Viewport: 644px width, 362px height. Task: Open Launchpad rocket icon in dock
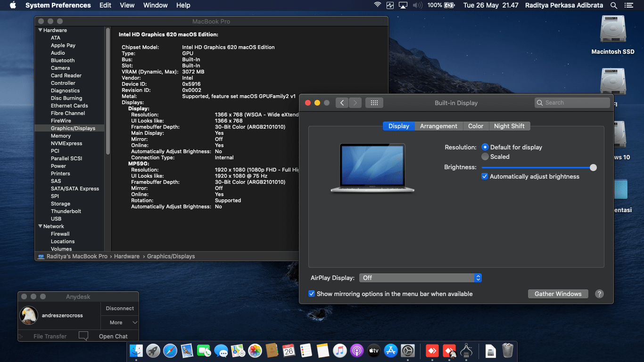(x=153, y=351)
